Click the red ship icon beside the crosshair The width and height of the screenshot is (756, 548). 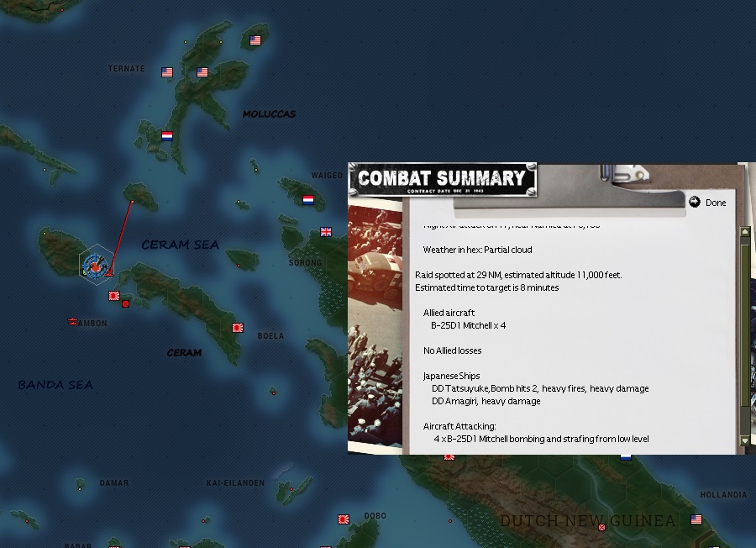110,271
